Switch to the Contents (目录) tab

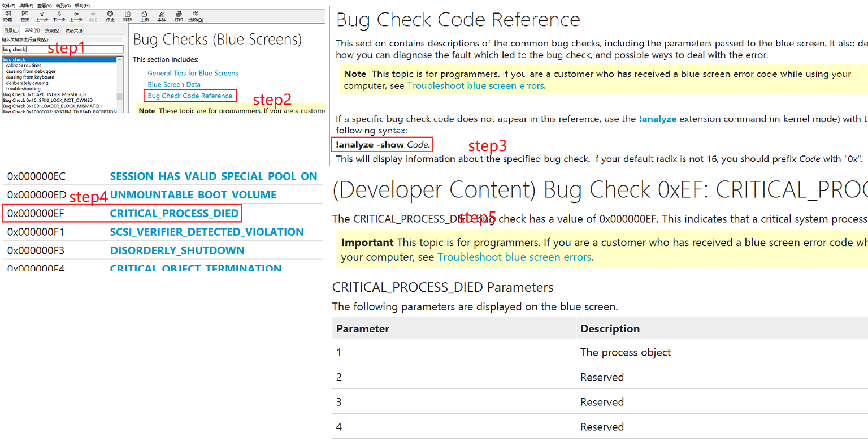pyautogui.click(x=11, y=31)
